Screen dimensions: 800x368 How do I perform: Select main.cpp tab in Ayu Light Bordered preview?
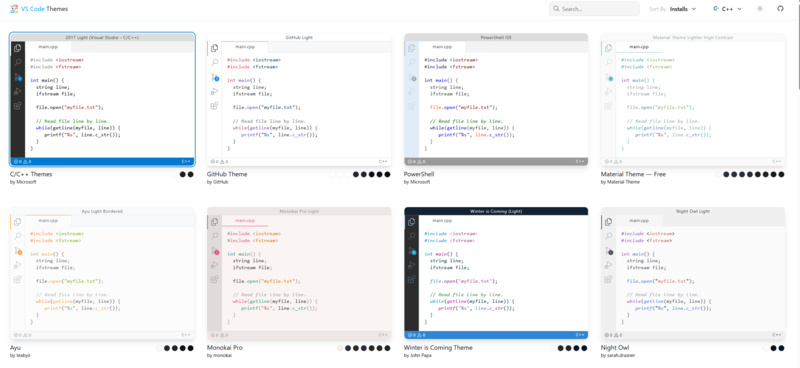[48, 220]
